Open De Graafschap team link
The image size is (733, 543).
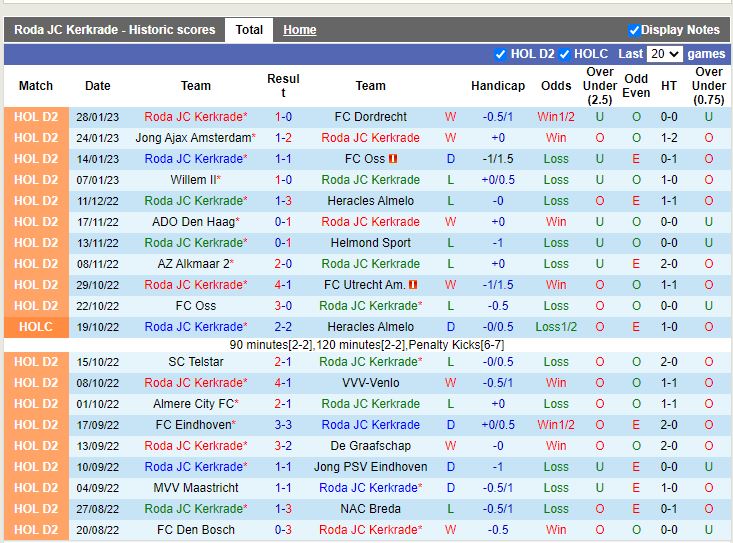pos(371,446)
